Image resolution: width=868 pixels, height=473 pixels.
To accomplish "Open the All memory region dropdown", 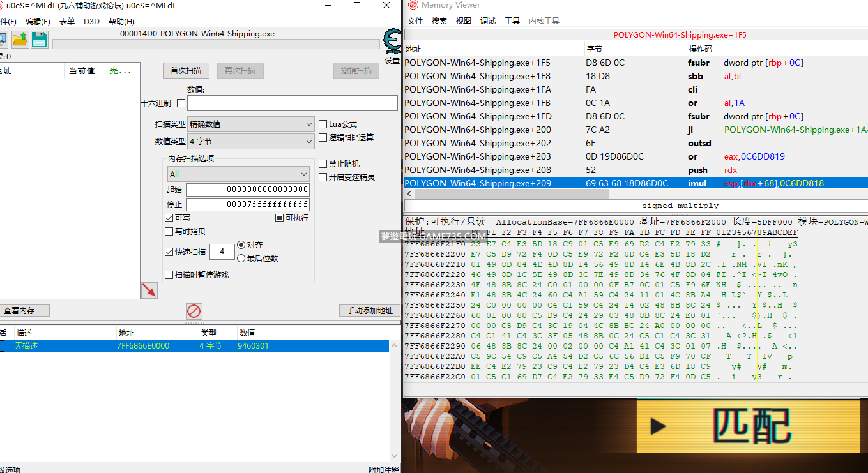I will click(x=238, y=174).
